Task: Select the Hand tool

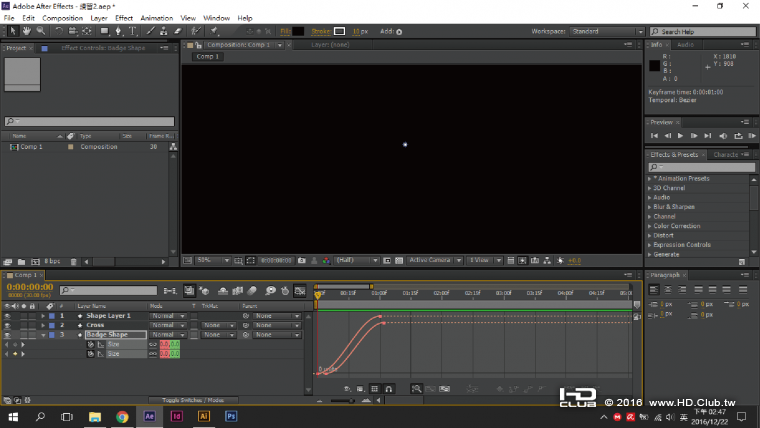Action: coord(26,31)
